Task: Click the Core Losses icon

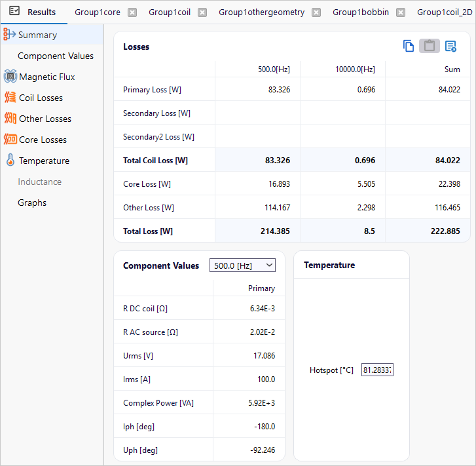Action: (x=10, y=139)
